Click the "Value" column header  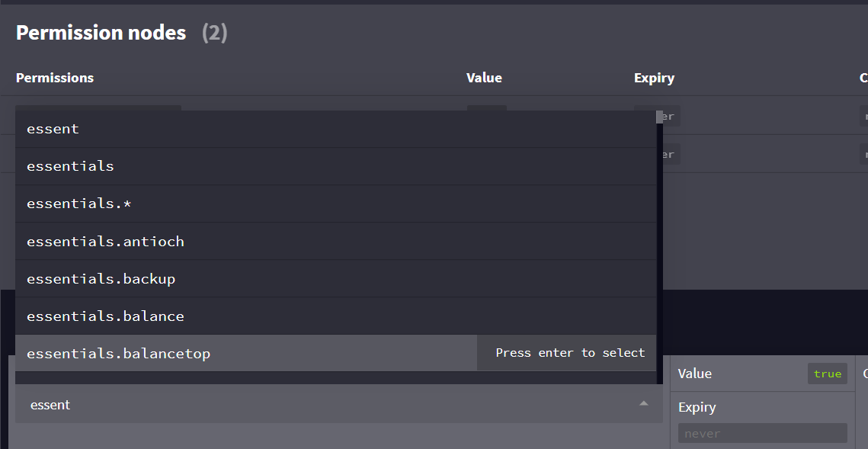point(484,77)
